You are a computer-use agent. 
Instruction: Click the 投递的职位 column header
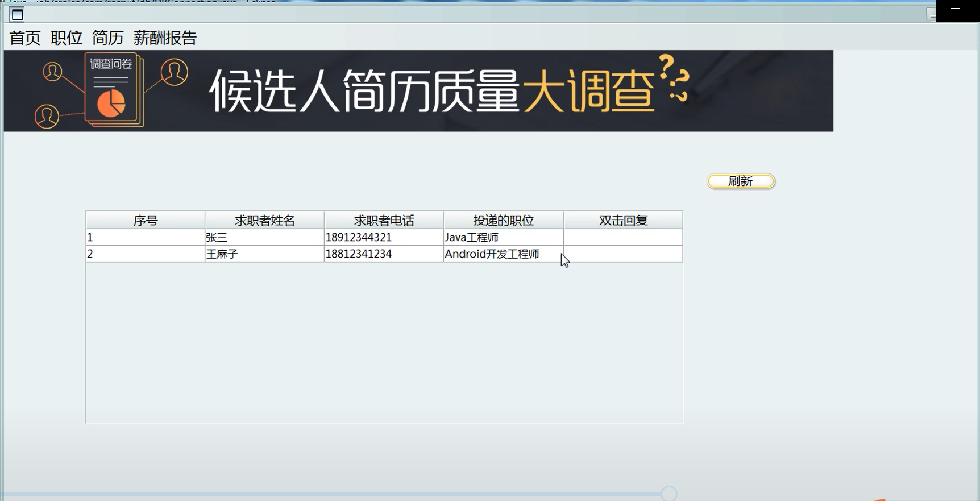503,220
